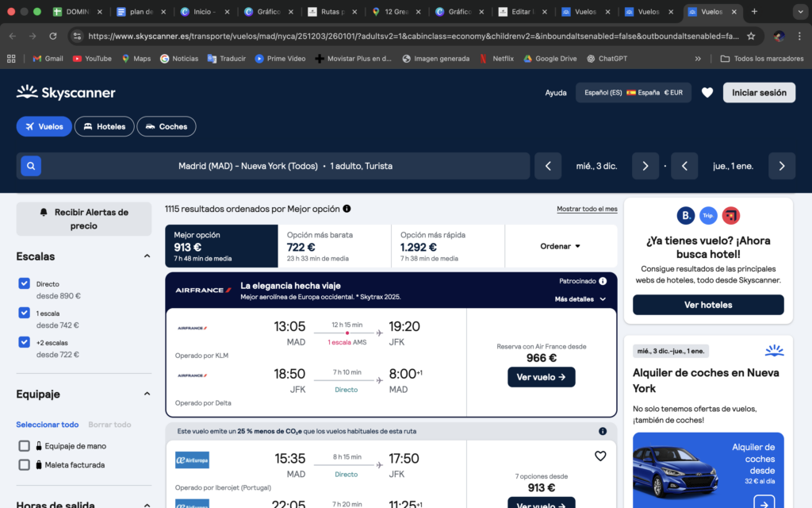Viewport: 812px width, 508px height.
Task: Uncheck the Directo stops checkbox
Action: 25,283
